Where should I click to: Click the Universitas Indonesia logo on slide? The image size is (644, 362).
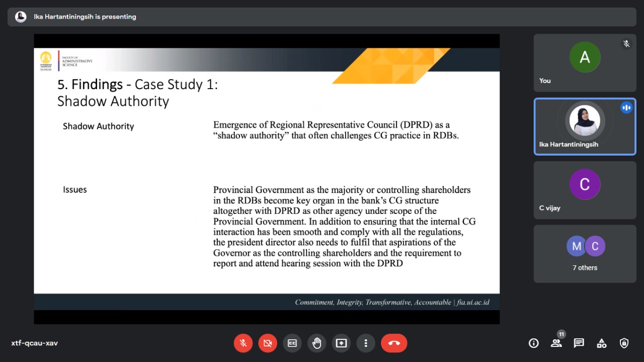click(46, 61)
